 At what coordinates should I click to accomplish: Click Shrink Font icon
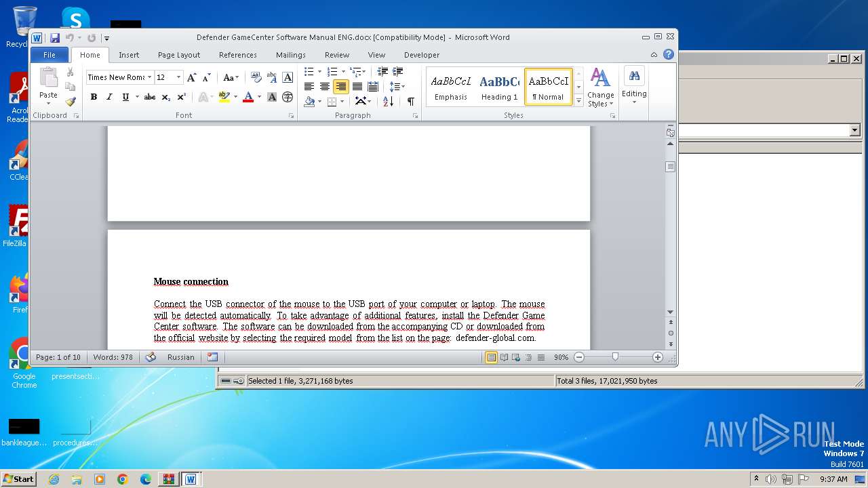pyautogui.click(x=205, y=77)
